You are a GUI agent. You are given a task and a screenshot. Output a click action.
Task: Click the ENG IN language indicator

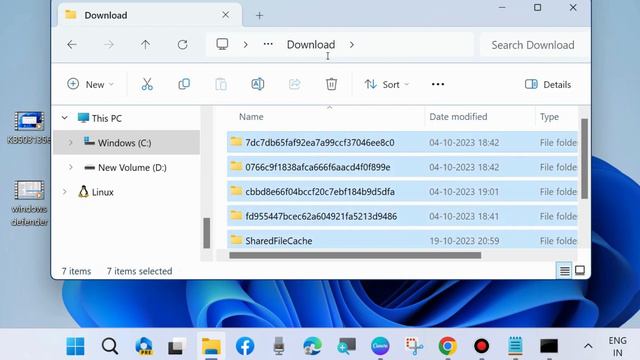pyautogui.click(x=617, y=347)
